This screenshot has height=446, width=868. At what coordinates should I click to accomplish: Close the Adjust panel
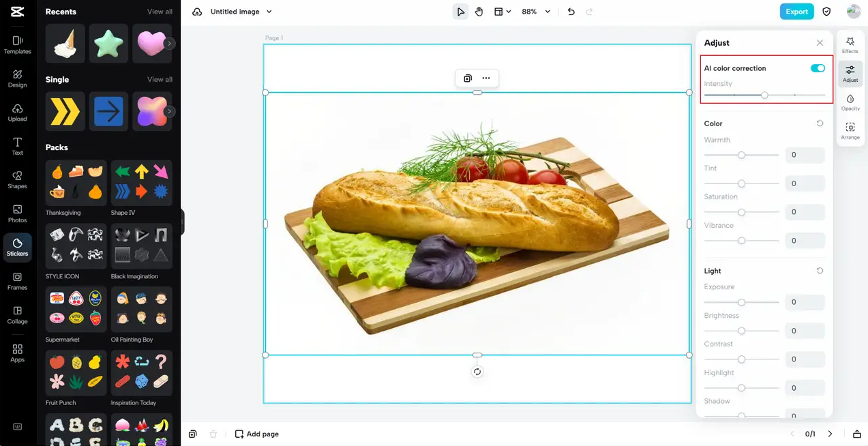[x=820, y=42]
